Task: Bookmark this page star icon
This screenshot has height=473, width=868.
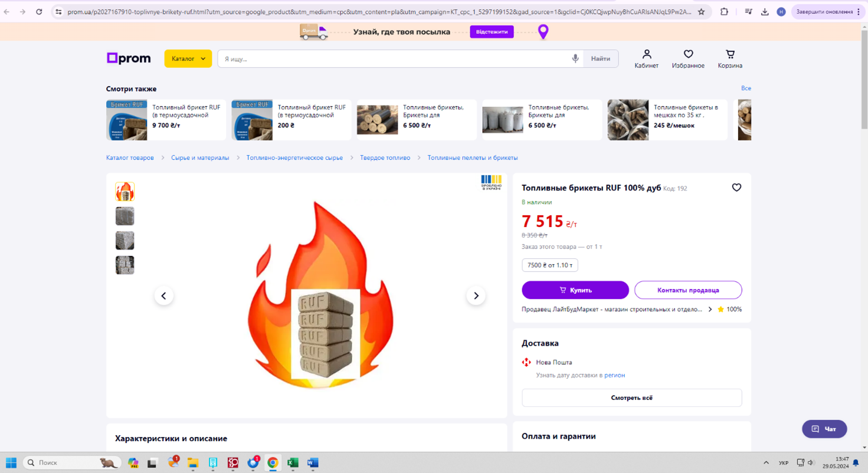Action: tap(701, 12)
